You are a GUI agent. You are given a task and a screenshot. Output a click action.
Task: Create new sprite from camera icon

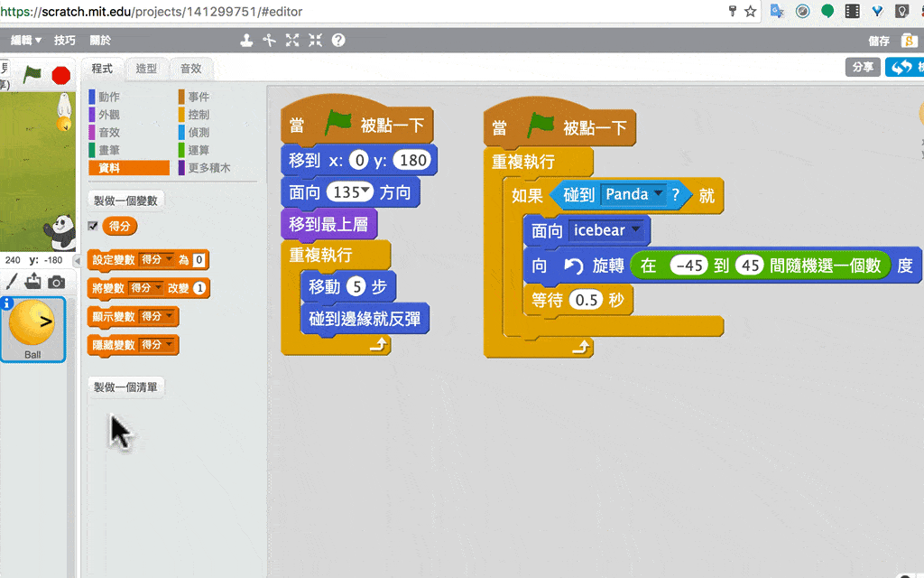coord(57,282)
